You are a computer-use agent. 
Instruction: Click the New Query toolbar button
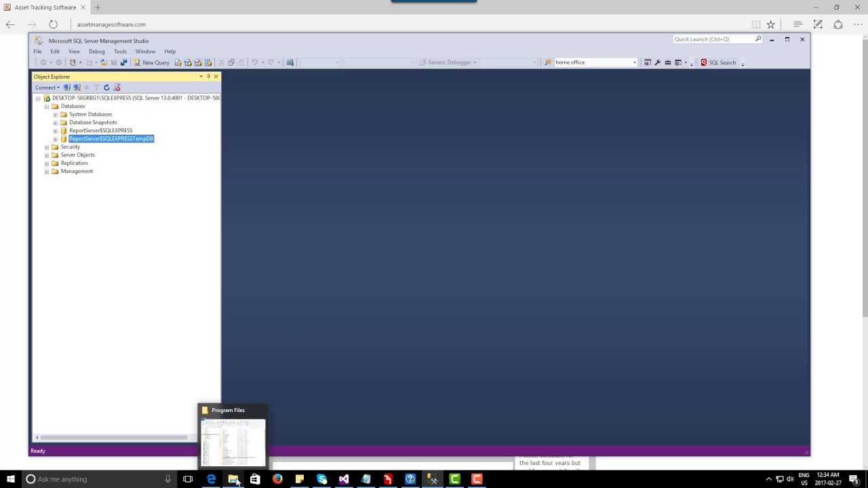[x=151, y=62]
